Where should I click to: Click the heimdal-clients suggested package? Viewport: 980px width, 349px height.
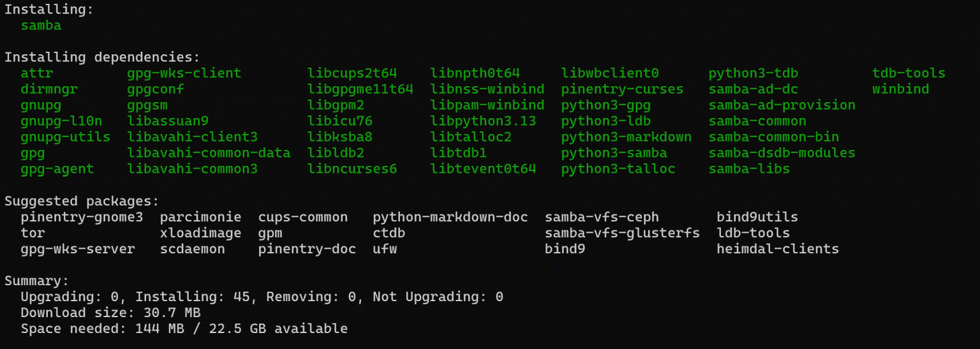[x=778, y=249]
